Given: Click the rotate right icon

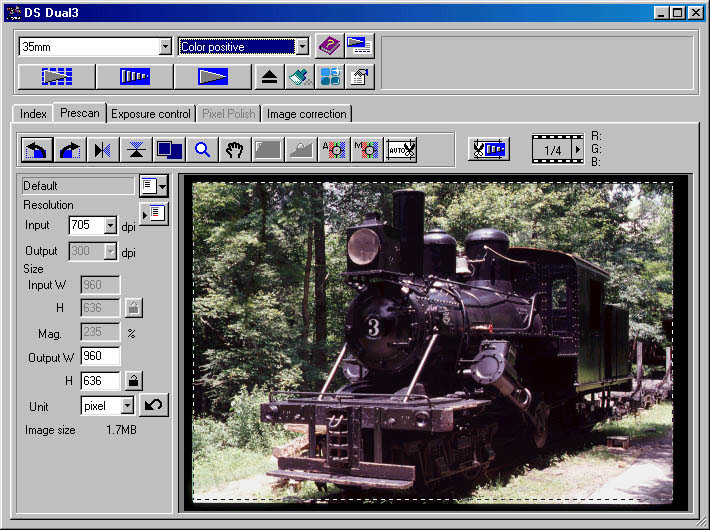Looking at the screenshot, I should 70,150.
